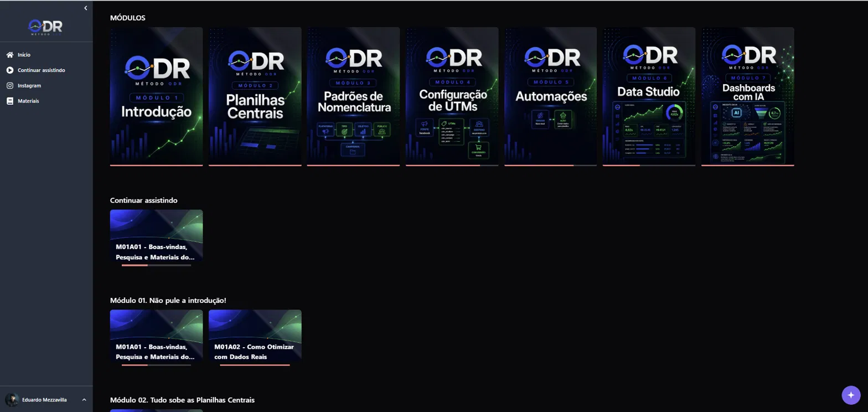868x412 pixels.
Task: Expand the user menu chevron beside Eduardo Mezzavilla
Action: pos(84,399)
